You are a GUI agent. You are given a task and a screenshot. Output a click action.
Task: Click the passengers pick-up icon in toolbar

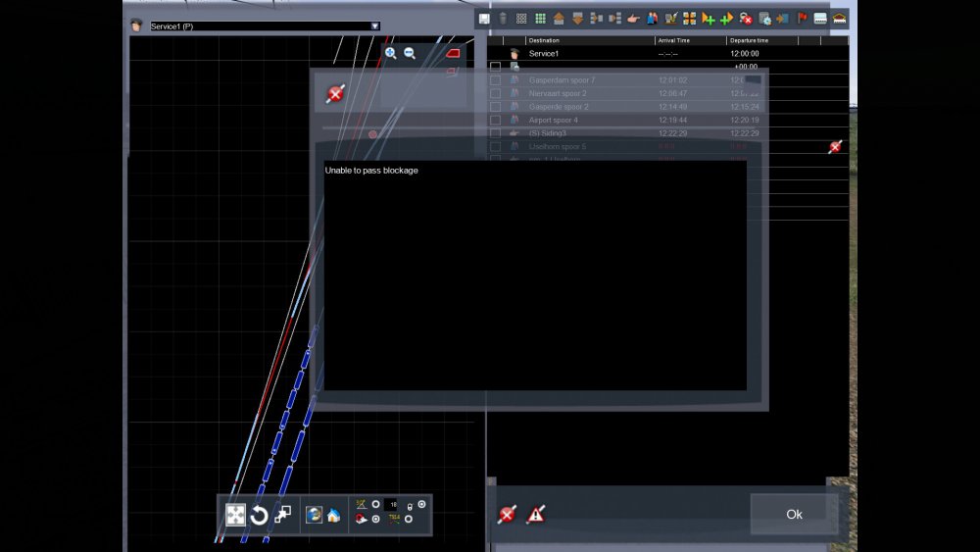652,19
